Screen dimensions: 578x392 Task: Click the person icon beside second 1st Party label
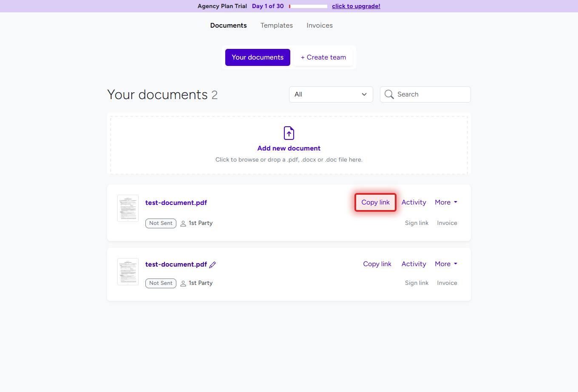click(183, 283)
